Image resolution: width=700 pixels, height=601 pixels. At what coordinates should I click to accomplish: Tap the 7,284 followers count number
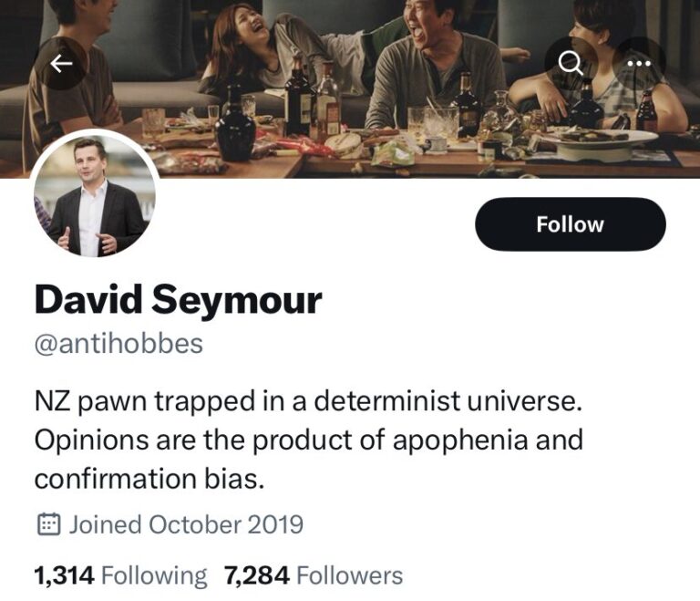point(257,575)
